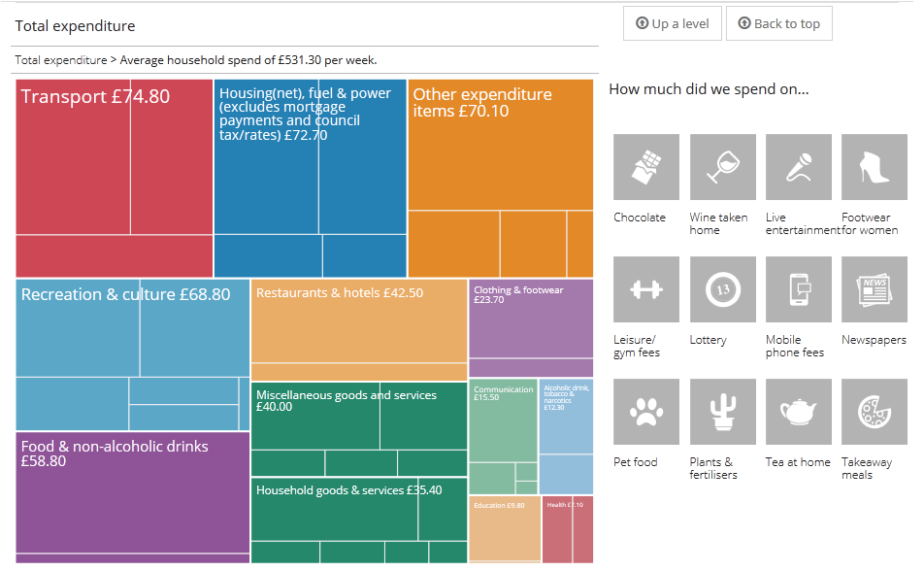Click the Chocolate bar icon
Viewport: 924px width, 571px height.
[646, 167]
